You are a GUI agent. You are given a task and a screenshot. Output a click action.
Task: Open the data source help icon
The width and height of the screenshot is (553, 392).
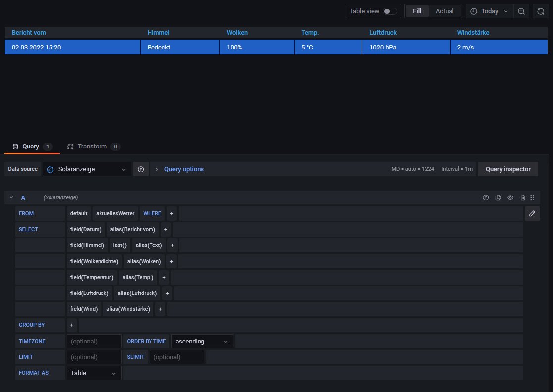coord(141,169)
